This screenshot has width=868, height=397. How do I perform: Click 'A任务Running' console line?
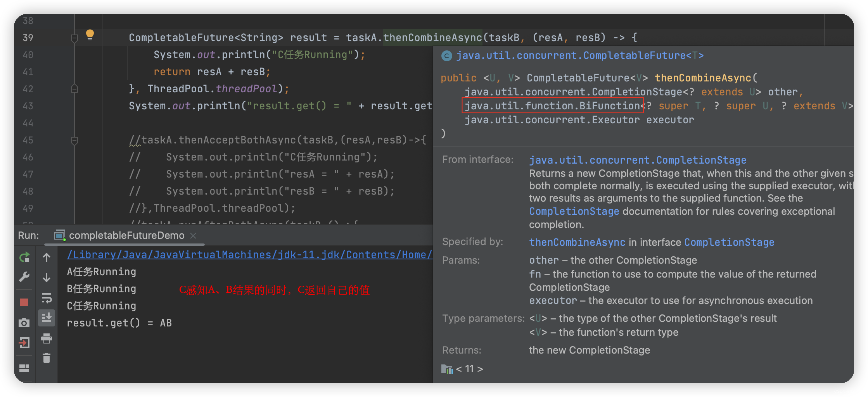102,272
